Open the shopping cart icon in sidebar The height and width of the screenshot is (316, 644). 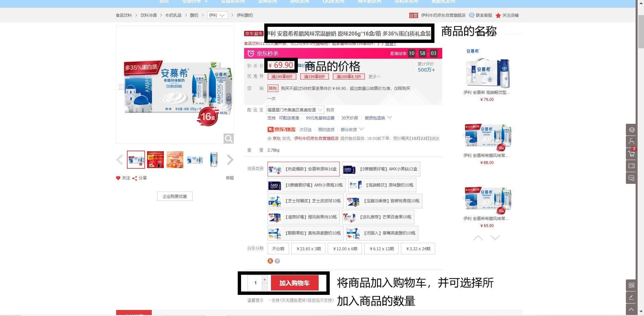pos(632,154)
